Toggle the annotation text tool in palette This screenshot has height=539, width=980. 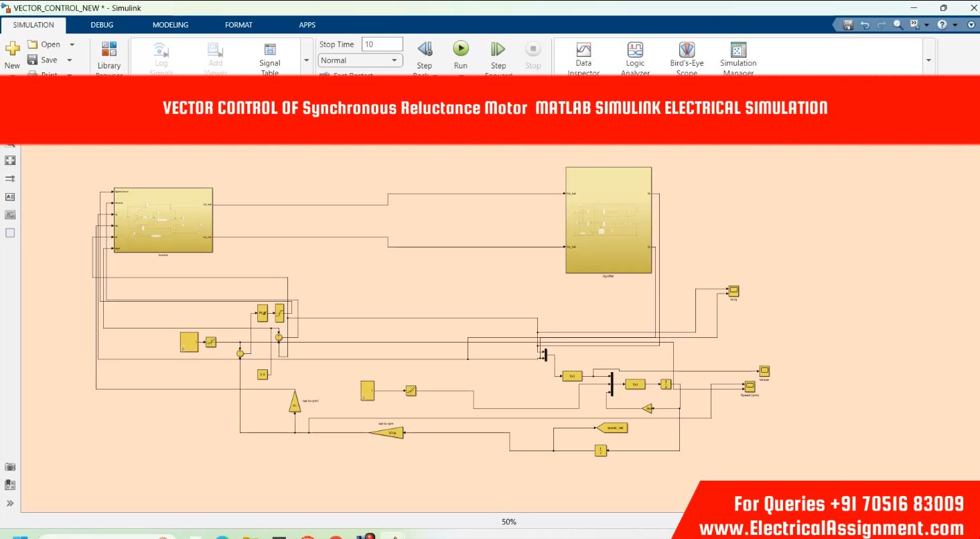[10, 197]
